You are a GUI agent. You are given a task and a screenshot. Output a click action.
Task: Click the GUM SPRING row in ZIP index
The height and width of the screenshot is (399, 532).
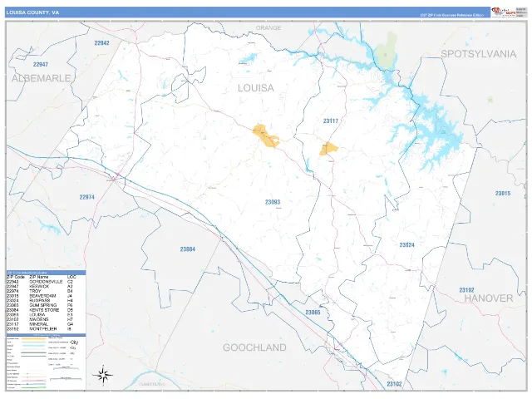[46, 305]
